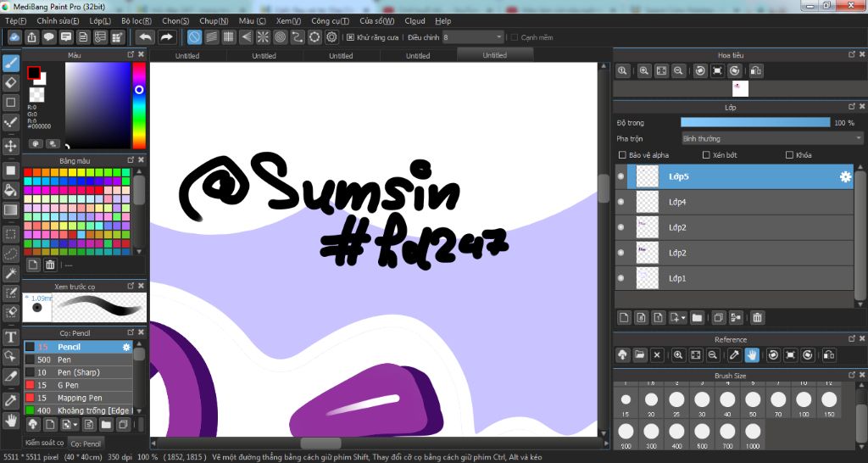Viewport: 868px width, 463px height.
Task: Enable Xén bớt checkbox
Action: pyautogui.click(x=706, y=155)
